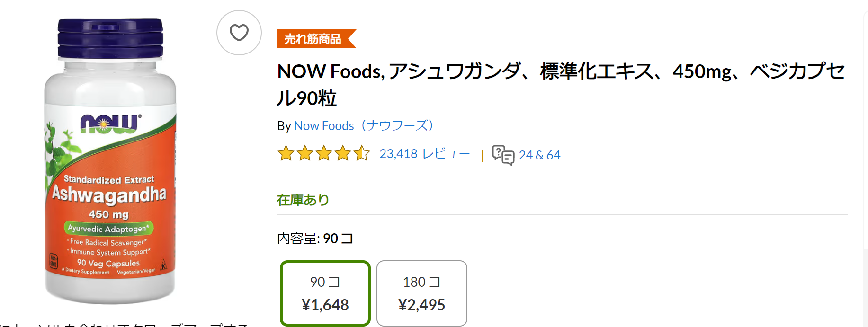Screen dimensions: 868x327
Task: Open questions via the Q&A speech bubble icon
Action: [503, 155]
